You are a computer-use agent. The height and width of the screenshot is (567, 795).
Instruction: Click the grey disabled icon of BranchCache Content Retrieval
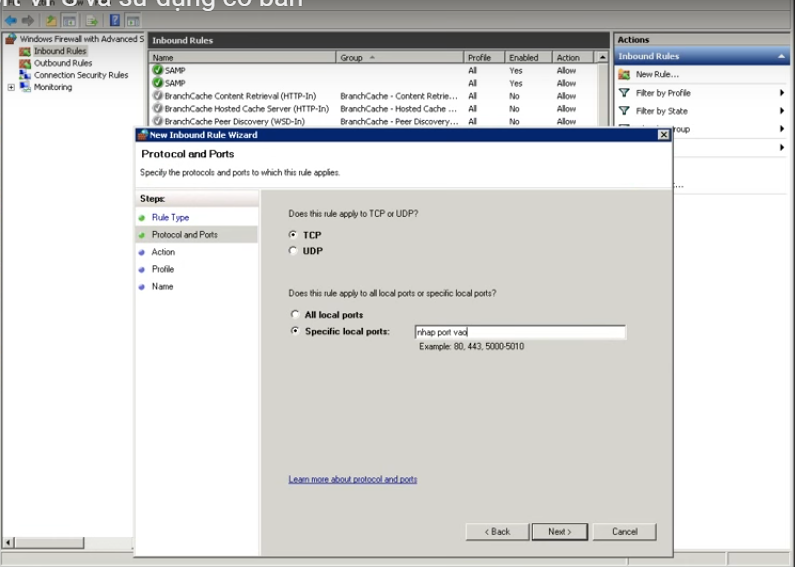pos(158,95)
